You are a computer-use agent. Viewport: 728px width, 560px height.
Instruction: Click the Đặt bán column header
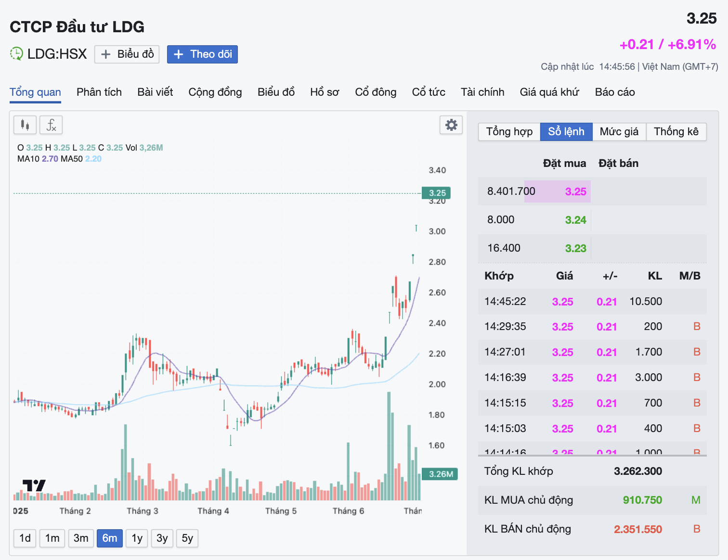click(618, 164)
